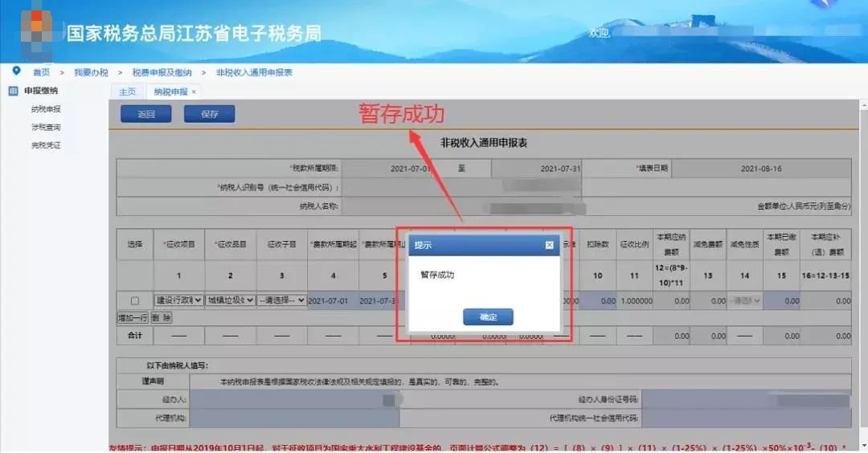Screen dimensions: 868x453
Task: Open the 征收品目 dropdown (城镇垃圾)
Action: tap(230, 300)
